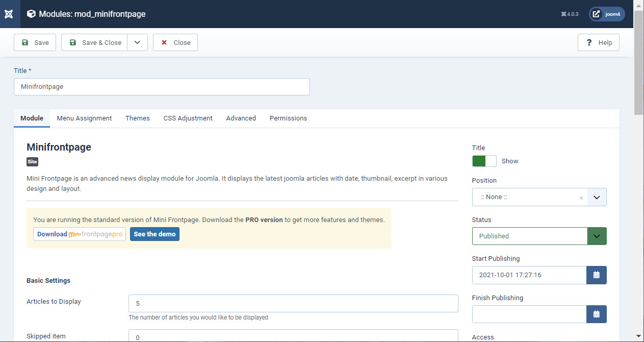Switch to the Menu Assignment tab
644x342 pixels.
(x=84, y=118)
